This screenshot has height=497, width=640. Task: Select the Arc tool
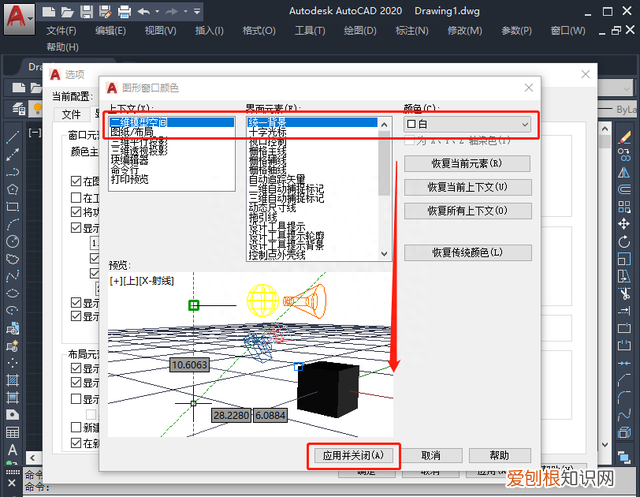(13, 224)
